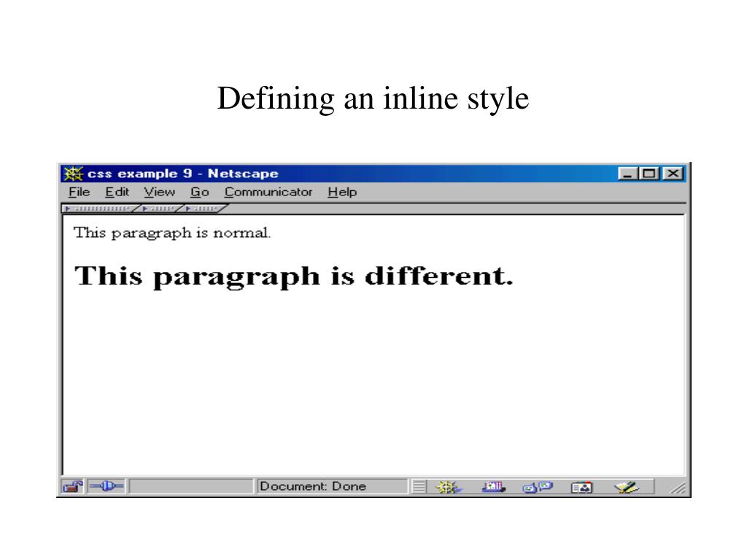Open the Newsgroups discussion icon in the component bar

pos(538,487)
